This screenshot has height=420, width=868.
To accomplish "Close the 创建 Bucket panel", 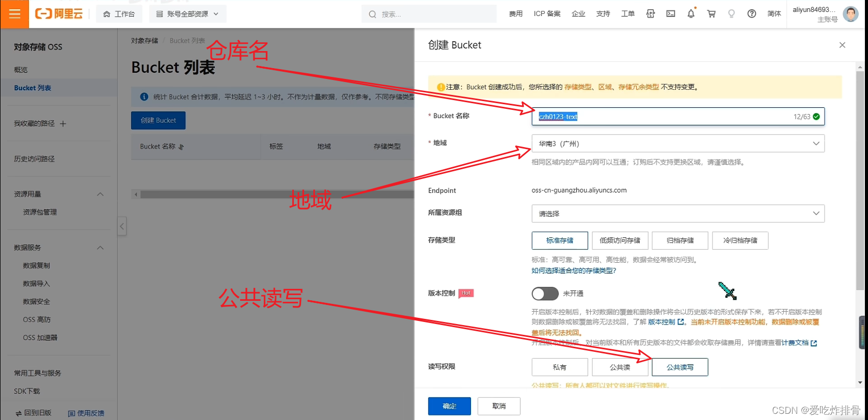I will [x=842, y=45].
